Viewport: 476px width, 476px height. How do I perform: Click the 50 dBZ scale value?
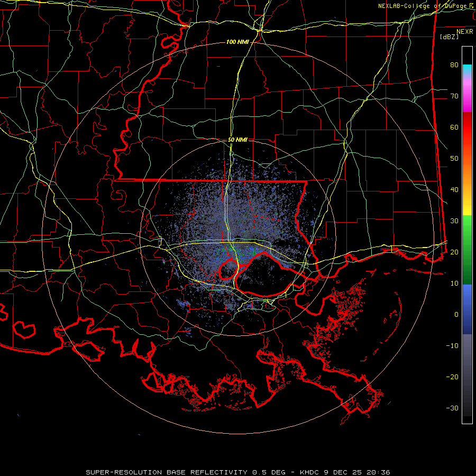[454, 159]
